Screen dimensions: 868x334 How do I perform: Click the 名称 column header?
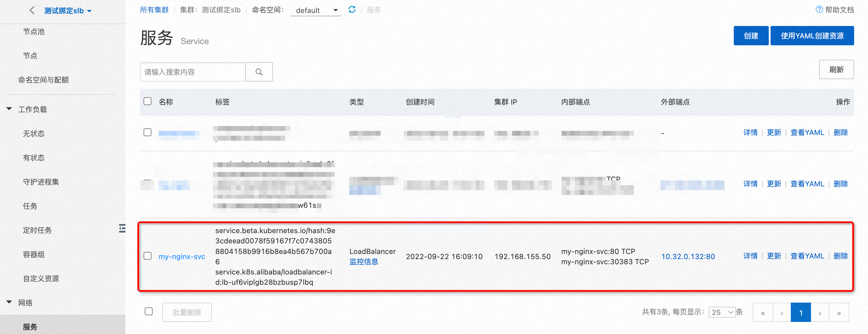(166, 102)
